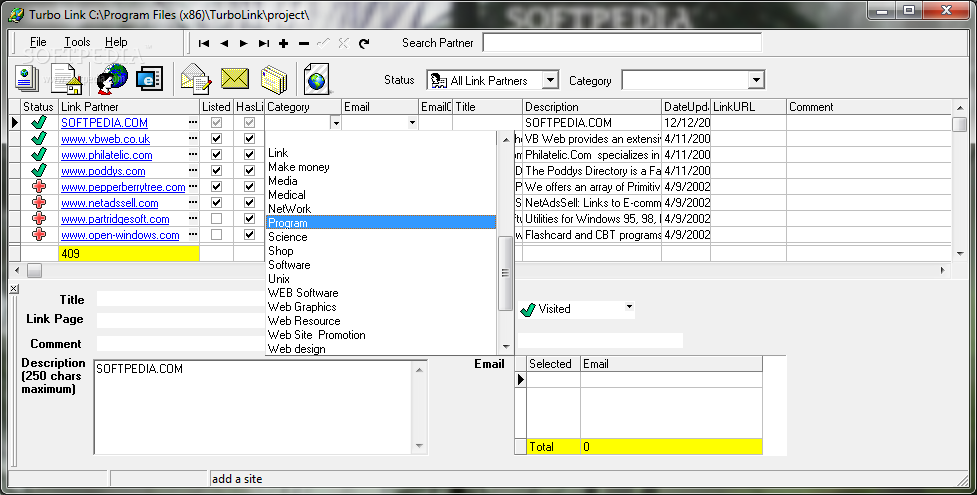Open the www.vbweb.co.uk link
The height and width of the screenshot is (495, 977).
pyautogui.click(x=105, y=139)
